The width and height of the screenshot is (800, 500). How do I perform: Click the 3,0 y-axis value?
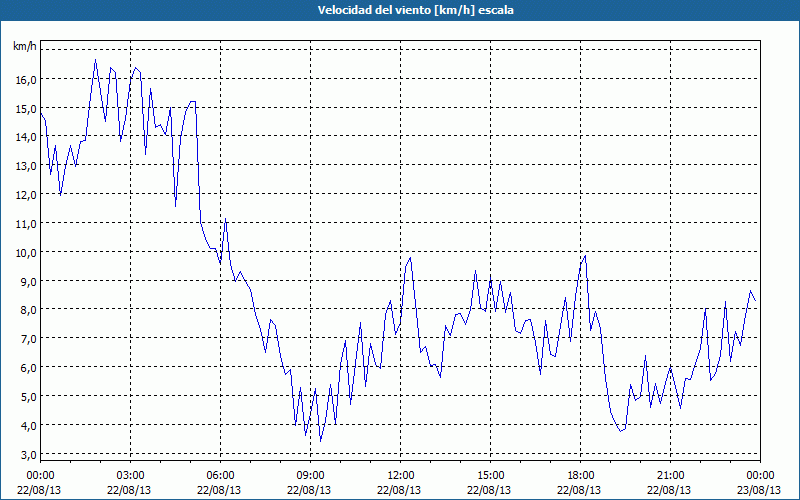[x=28, y=454]
